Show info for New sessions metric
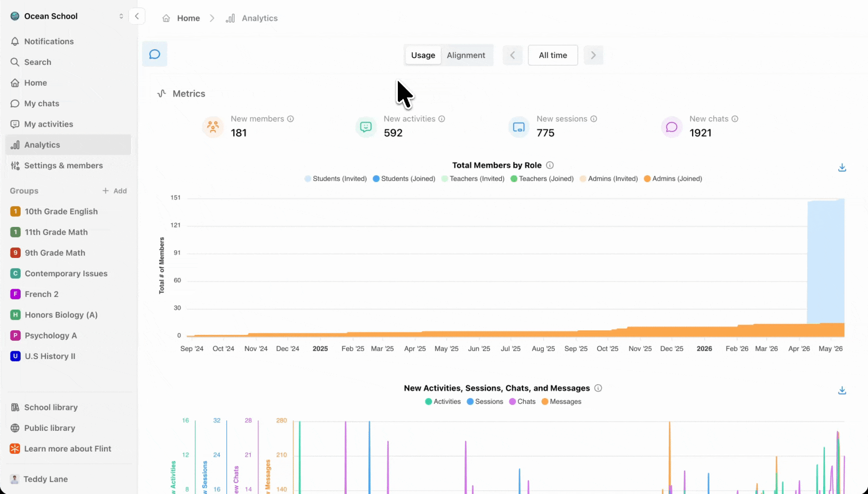 [x=594, y=119]
